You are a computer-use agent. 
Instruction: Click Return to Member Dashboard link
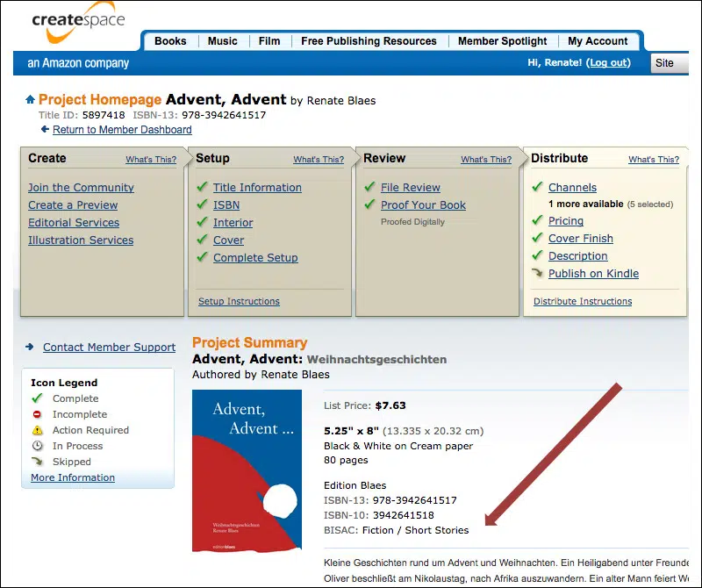tap(122, 129)
